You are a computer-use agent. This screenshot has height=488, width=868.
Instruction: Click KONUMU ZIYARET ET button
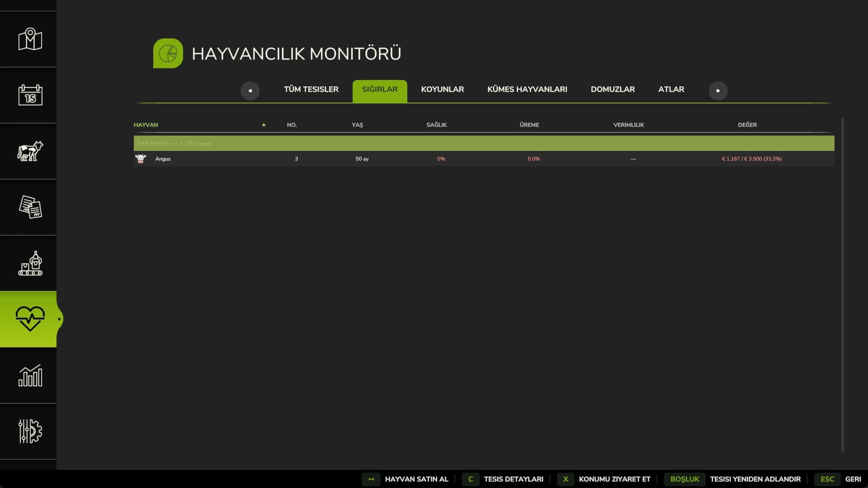point(614,479)
